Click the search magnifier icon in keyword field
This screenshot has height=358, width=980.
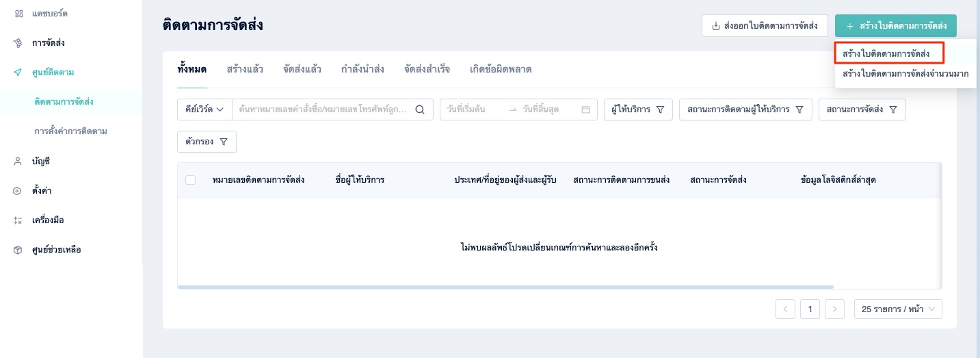420,110
